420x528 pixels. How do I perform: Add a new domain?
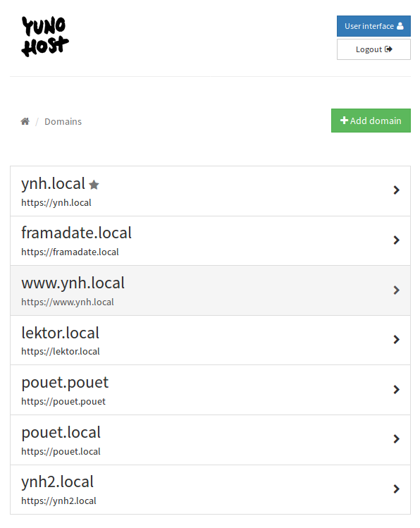point(371,121)
